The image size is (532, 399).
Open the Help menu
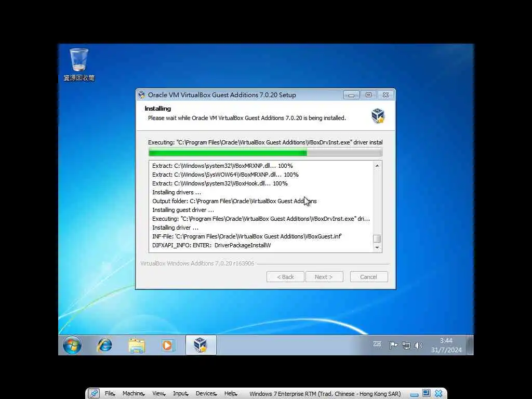231,393
